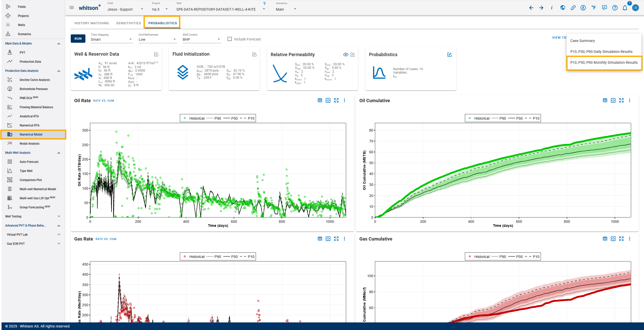Viewport: 644px width, 330px height.
Task: Open the JS user avatar menu
Action: (x=635, y=8)
